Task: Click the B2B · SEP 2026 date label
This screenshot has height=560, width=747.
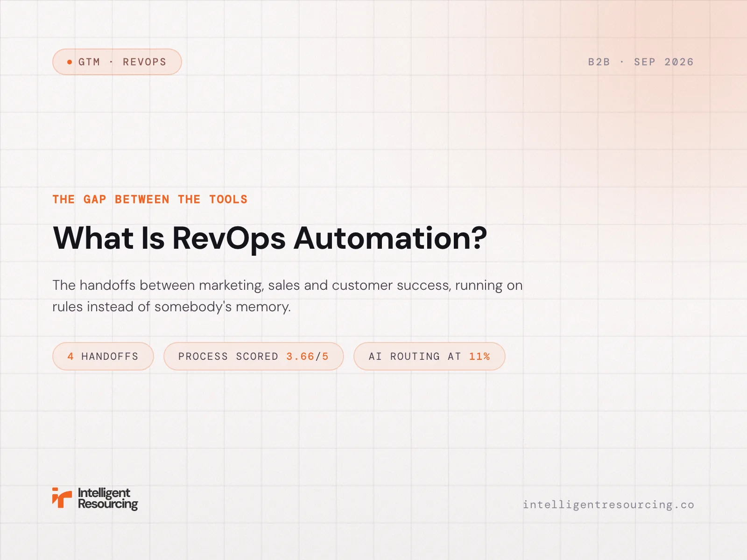Action: [641, 62]
